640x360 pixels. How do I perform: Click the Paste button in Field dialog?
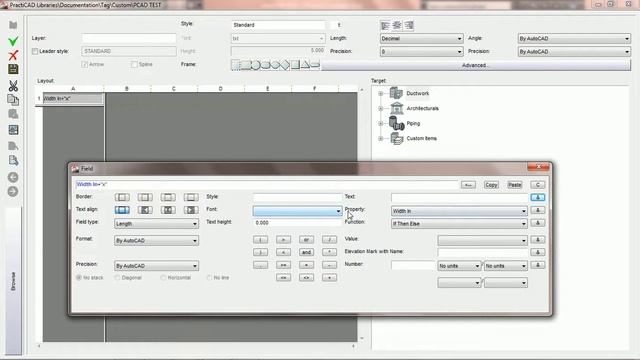[515, 185]
